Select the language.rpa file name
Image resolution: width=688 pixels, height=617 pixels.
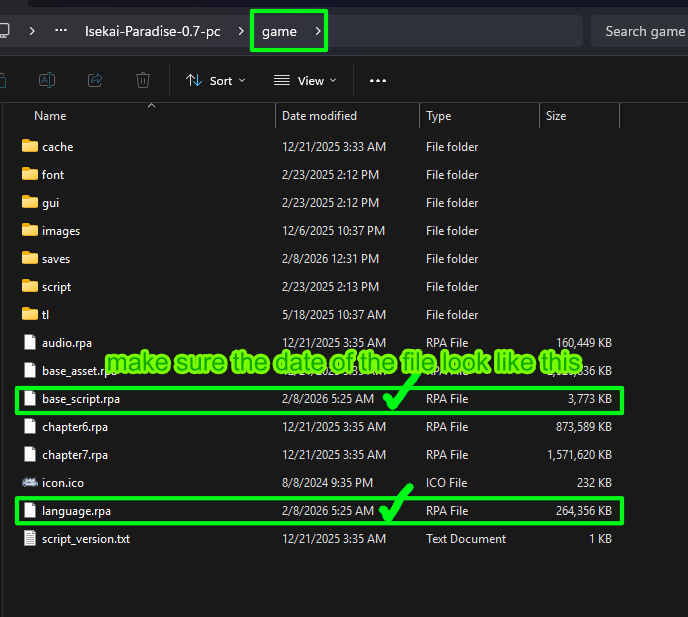76,512
